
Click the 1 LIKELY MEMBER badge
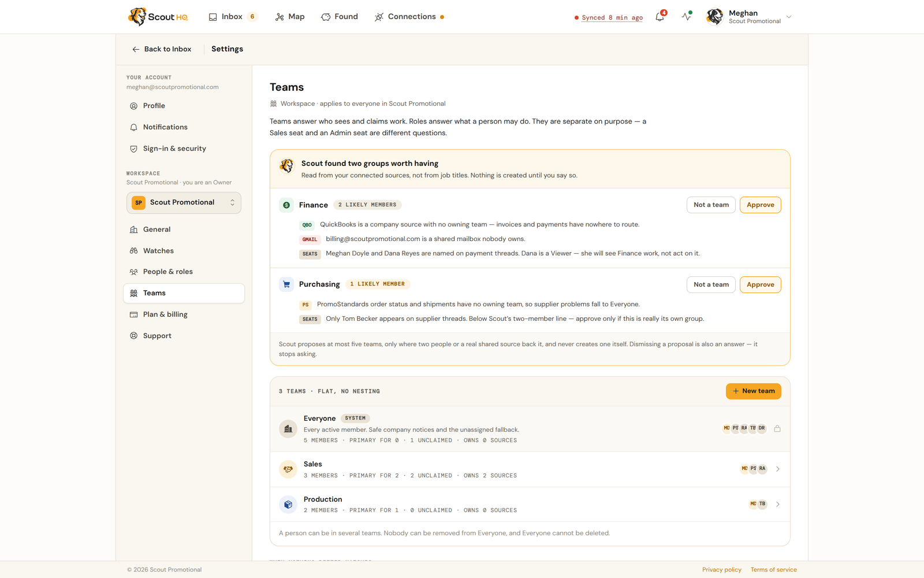(x=378, y=284)
